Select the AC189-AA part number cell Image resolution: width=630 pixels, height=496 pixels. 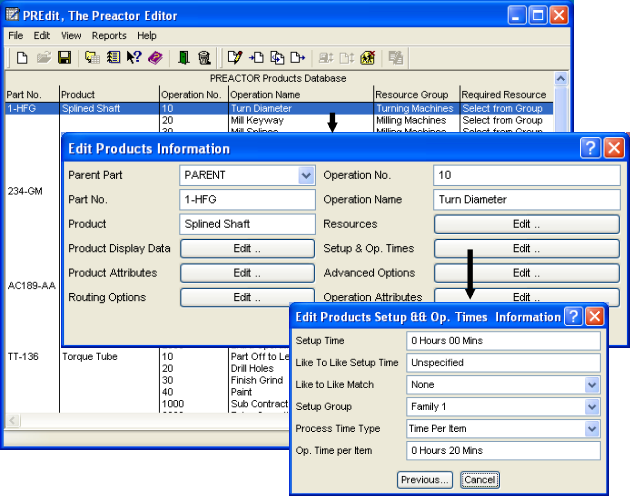(x=32, y=286)
